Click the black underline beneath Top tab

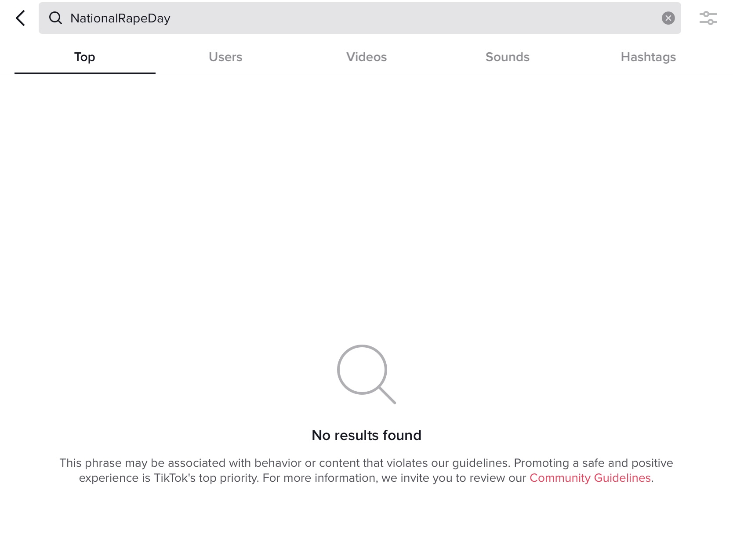85,73
